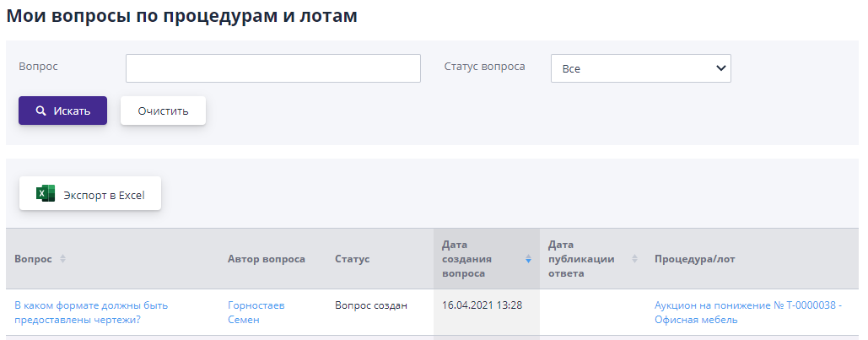Click the Процедура/лот column header
Screen dimensions: 868x340
(x=695, y=259)
